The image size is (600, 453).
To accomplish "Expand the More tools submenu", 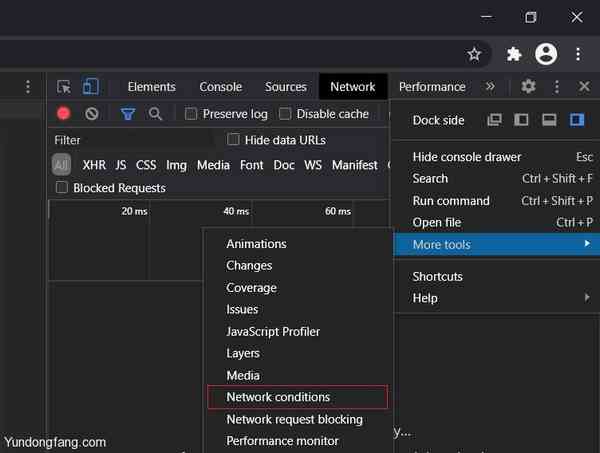I will point(496,244).
